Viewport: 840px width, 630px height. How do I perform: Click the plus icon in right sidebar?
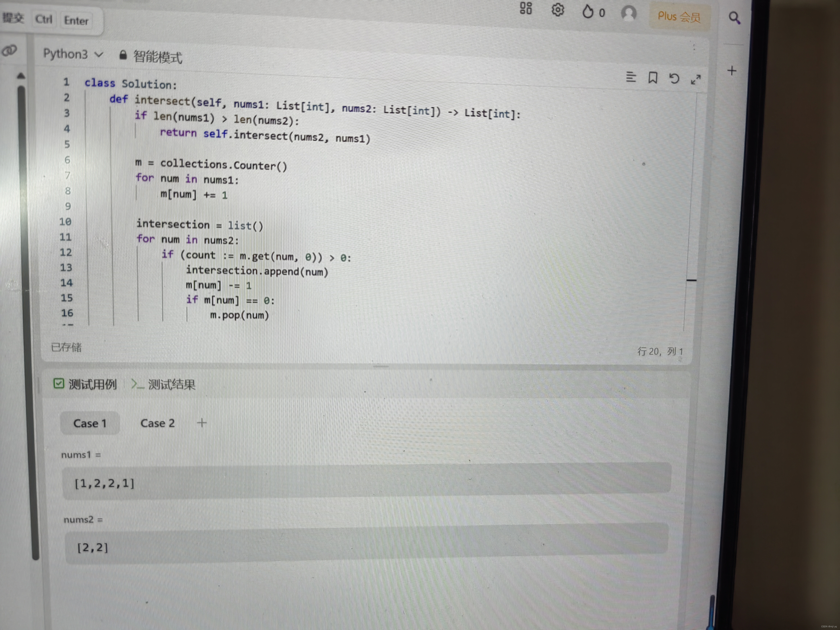coord(731,71)
